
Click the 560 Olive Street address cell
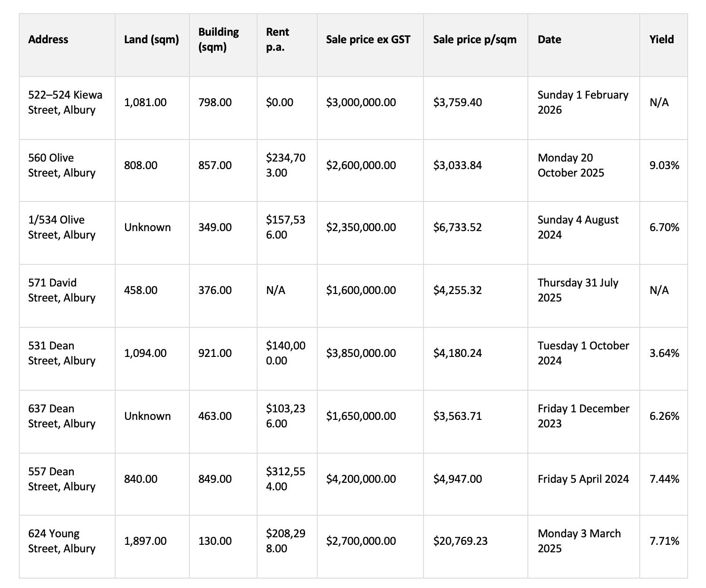(x=62, y=165)
